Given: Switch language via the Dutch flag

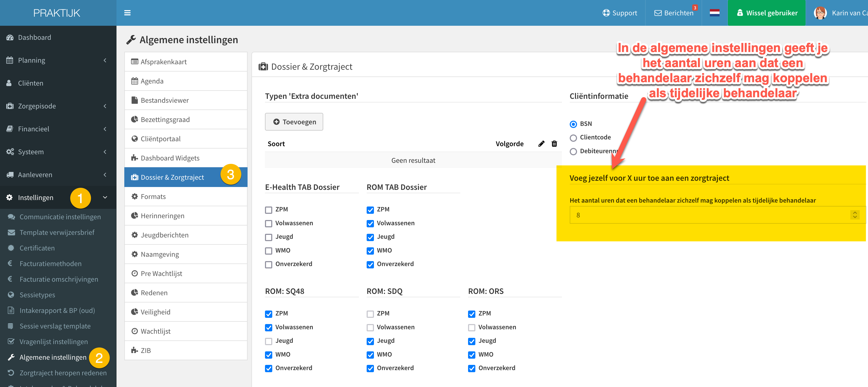Looking at the screenshot, I should tap(714, 13).
